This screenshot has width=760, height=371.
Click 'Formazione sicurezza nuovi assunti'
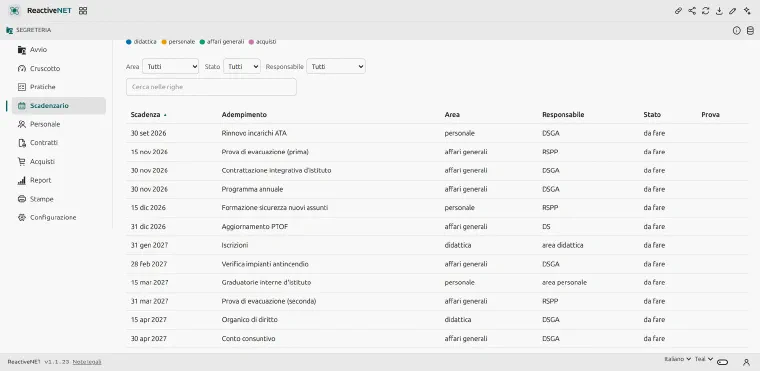[x=437, y=208]
